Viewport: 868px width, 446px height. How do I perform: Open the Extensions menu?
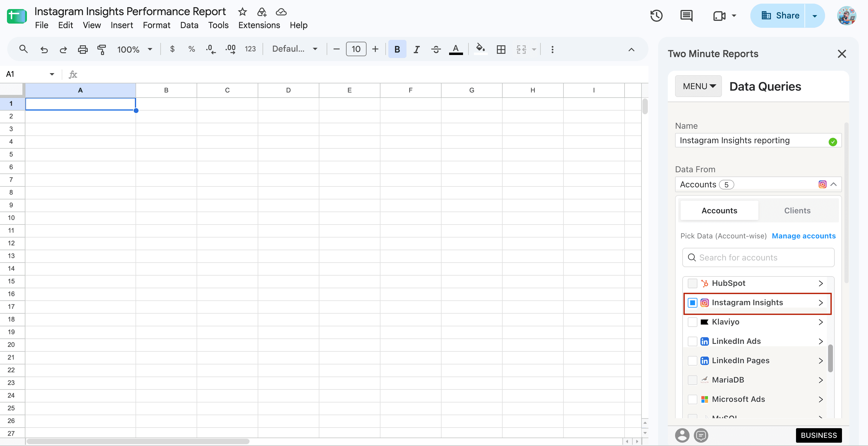click(x=259, y=25)
